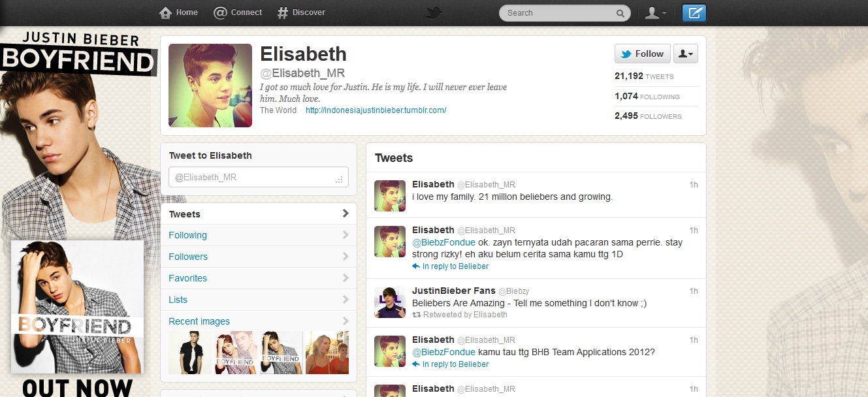Image resolution: width=868 pixels, height=397 pixels.
Task: Open the 21,192 tweets count
Action: [x=644, y=76]
